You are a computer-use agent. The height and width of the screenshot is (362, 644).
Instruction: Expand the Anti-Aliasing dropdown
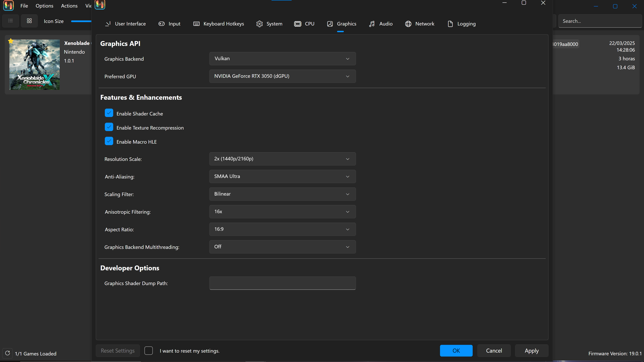click(x=282, y=176)
